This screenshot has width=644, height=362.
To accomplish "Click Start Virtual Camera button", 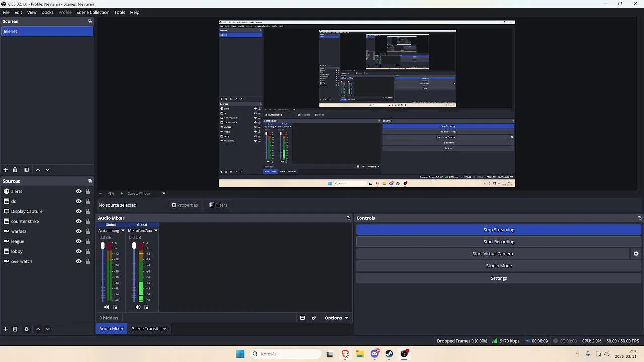I will point(493,254).
